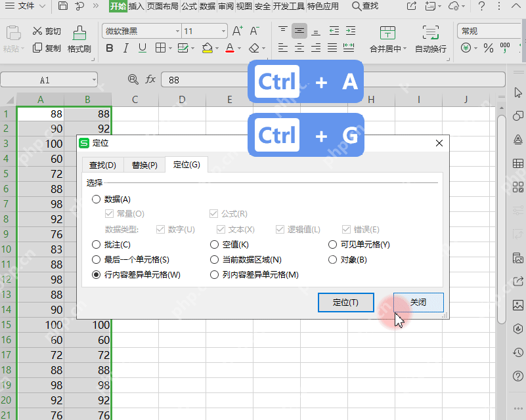Viewport: 526px width, 420px height.
Task: Click the borders icon
Action: (160, 48)
